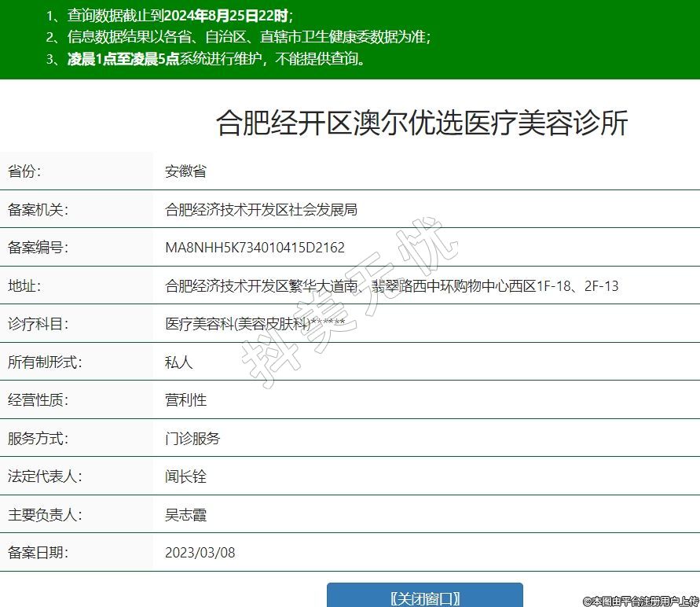Click the 诊疗科目 row label
The height and width of the screenshot is (607, 700).
click(x=38, y=324)
